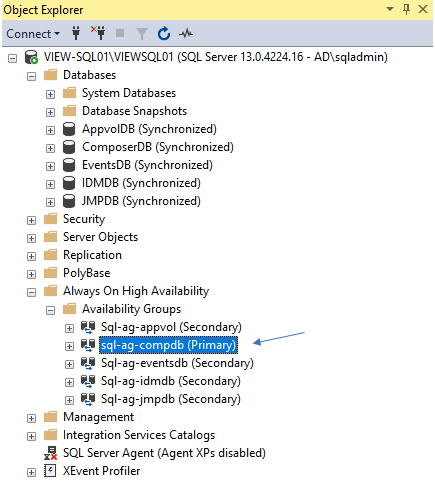Image resolution: width=435 pixels, height=485 pixels.
Task: Click the XEvent Profiler icon
Action: point(50,471)
